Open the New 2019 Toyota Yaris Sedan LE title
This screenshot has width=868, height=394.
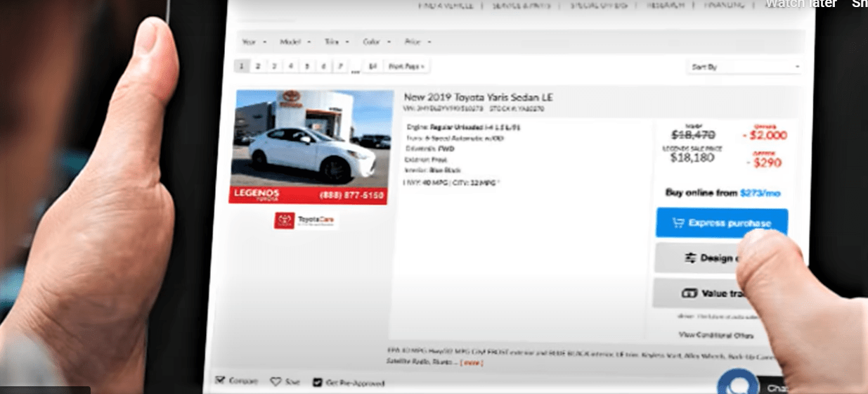[x=478, y=97]
